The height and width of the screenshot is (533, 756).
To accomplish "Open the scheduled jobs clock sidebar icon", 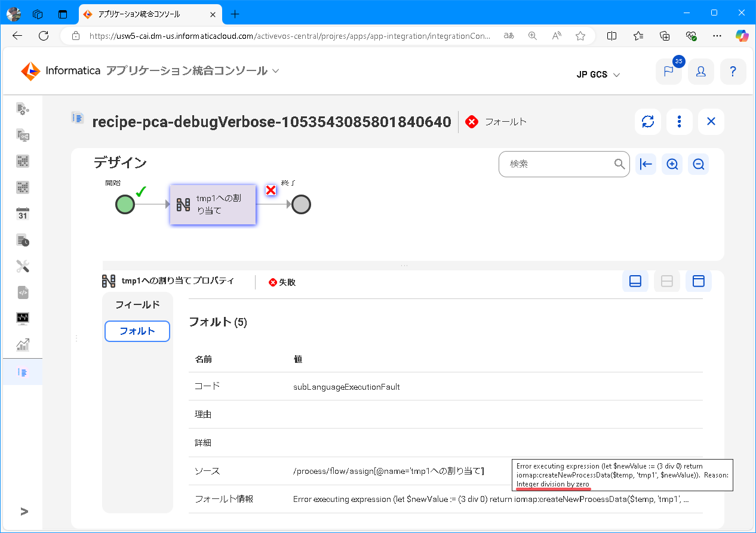I will click(23, 240).
